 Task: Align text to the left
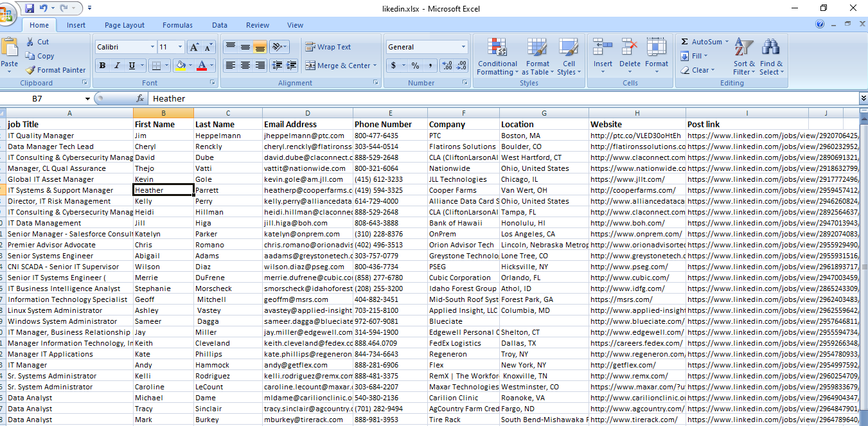coord(230,66)
